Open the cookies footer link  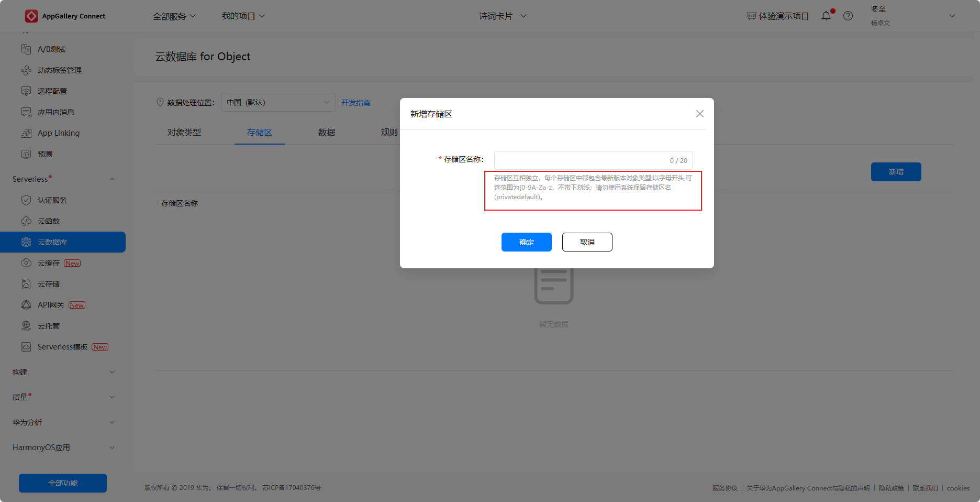[958, 488]
